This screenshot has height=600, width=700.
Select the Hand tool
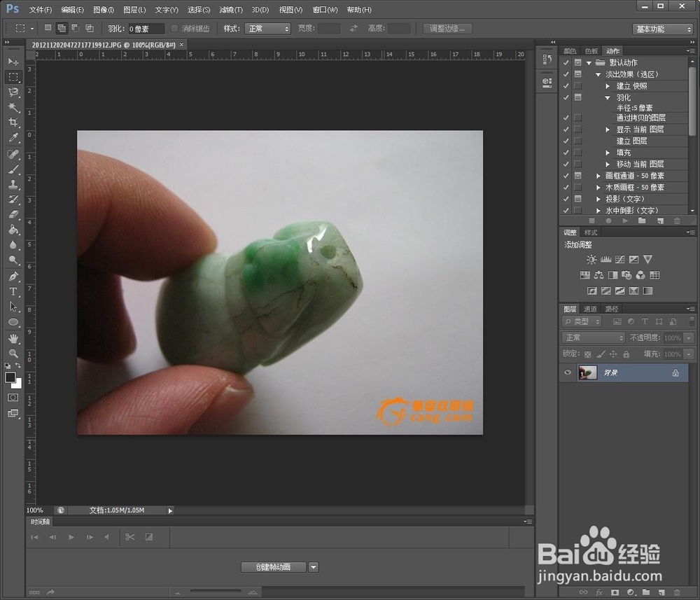coord(13,339)
